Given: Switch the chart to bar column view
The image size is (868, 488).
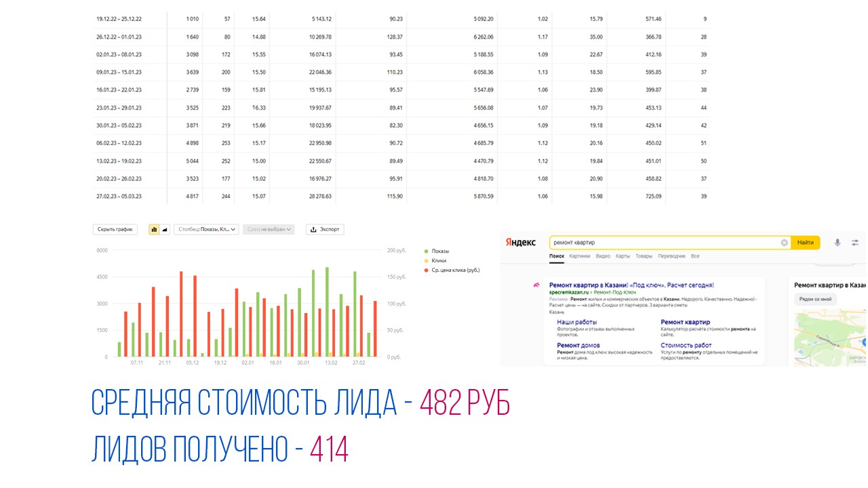Looking at the screenshot, I should (x=154, y=230).
